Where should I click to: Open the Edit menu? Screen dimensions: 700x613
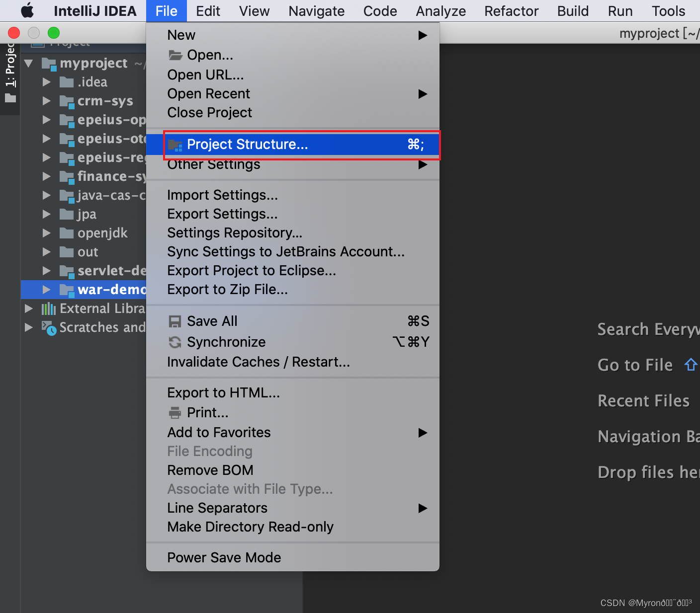[x=208, y=11]
